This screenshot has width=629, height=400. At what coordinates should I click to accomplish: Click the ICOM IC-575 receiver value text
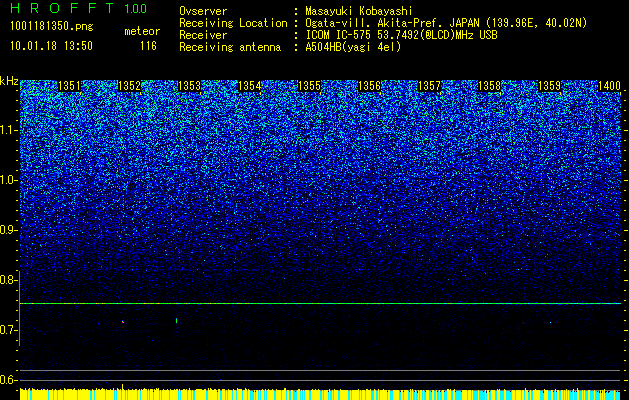(x=401, y=35)
